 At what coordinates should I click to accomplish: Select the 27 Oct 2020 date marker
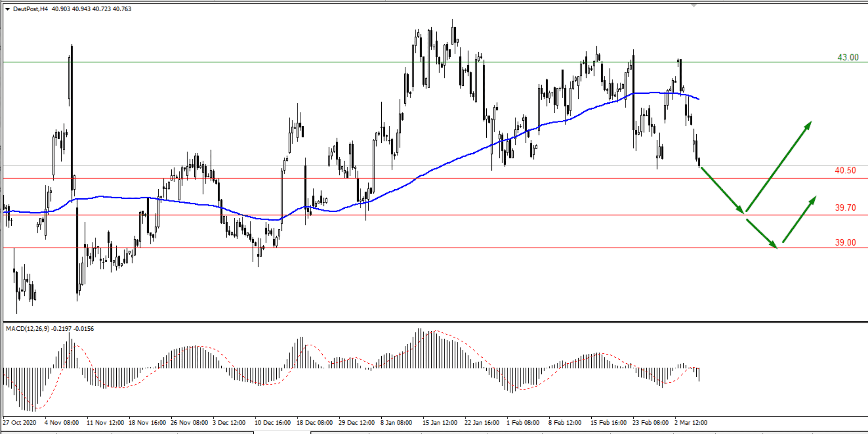pos(20,422)
